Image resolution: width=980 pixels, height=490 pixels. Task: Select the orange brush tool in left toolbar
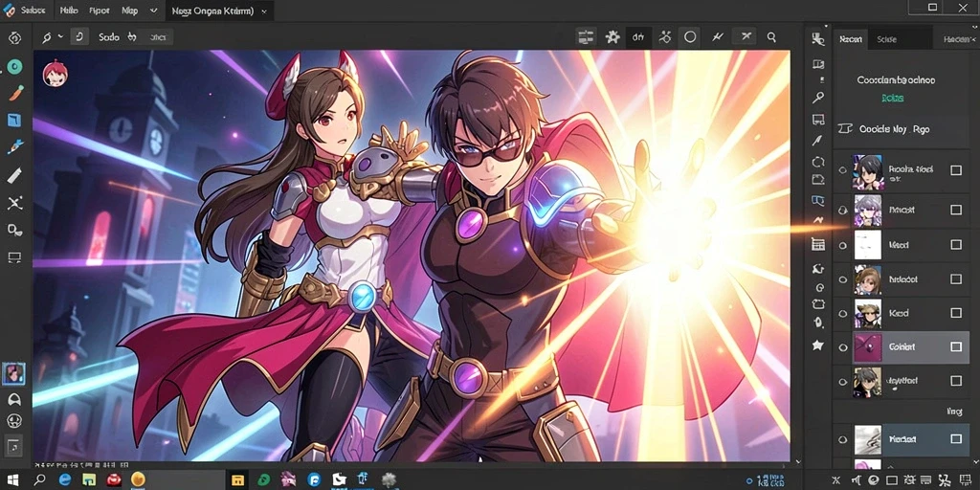pos(15,93)
